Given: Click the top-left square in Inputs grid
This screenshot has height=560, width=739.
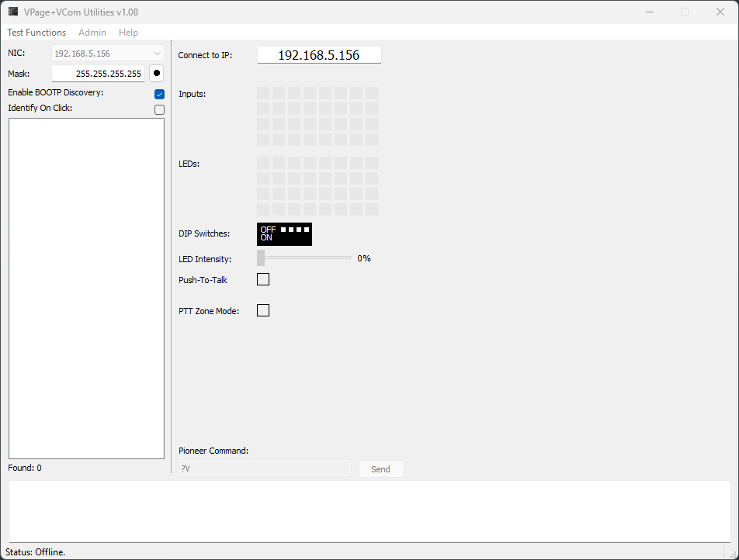Looking at the screenshot, I should click(263, 93).
